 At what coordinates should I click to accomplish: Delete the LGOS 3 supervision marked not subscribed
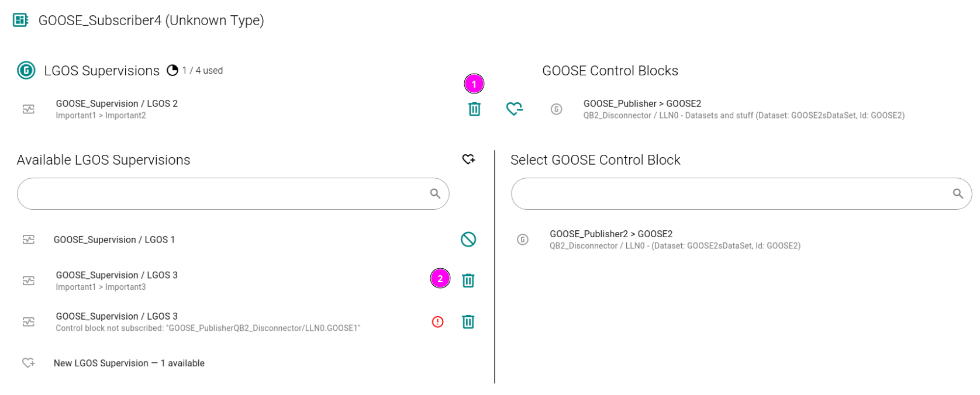click(468, 322)
